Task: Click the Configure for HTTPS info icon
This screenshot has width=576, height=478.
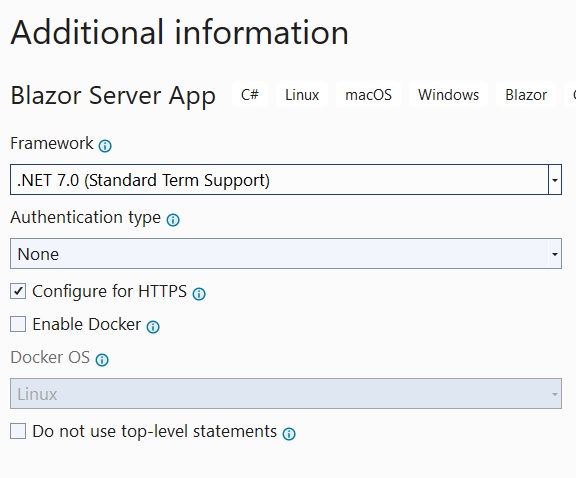Action: [199, 294]
